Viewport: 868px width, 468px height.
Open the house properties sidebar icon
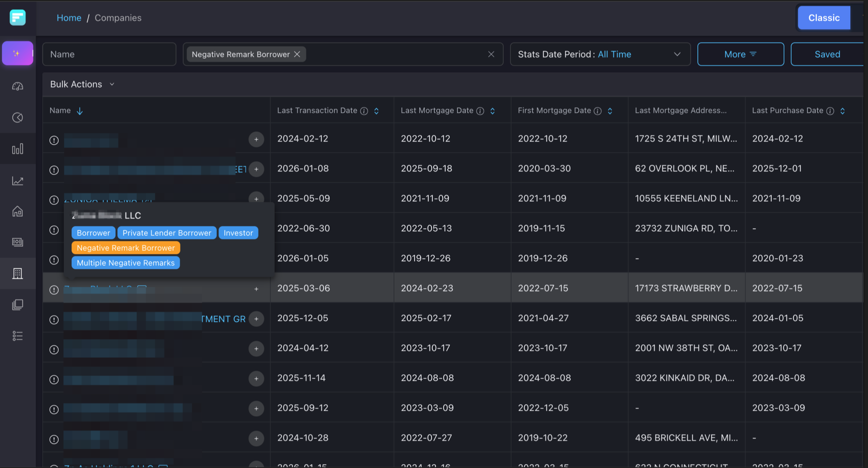[x=17, y=211]
